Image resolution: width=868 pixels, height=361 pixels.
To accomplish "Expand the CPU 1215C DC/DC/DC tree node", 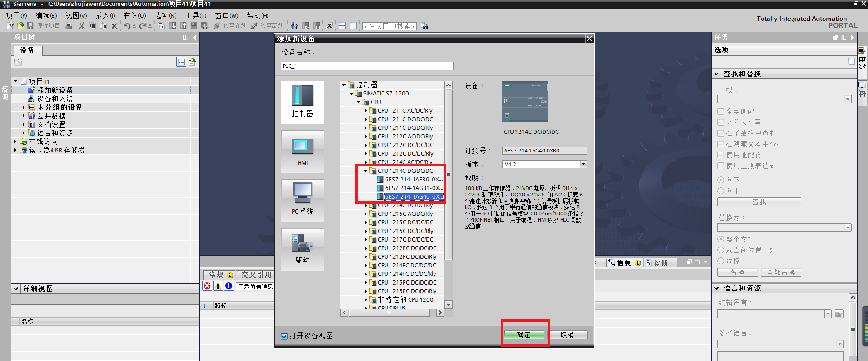I will pos(366,223).
